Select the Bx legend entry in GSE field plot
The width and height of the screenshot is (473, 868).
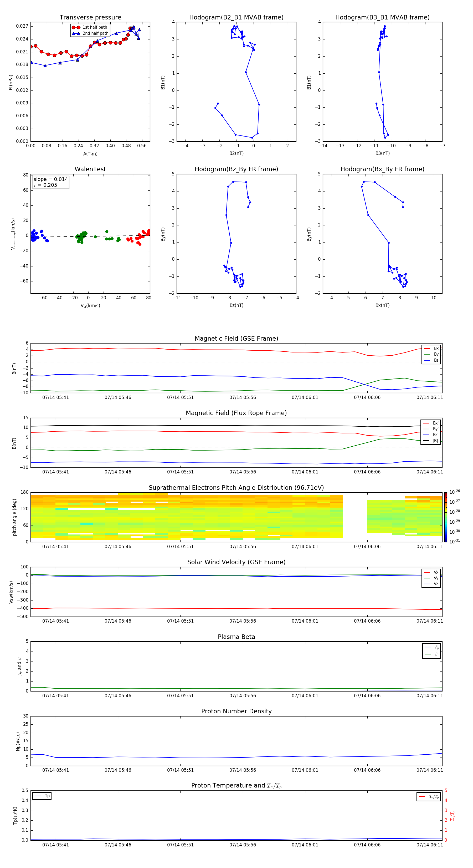click(x=431, y=349)
